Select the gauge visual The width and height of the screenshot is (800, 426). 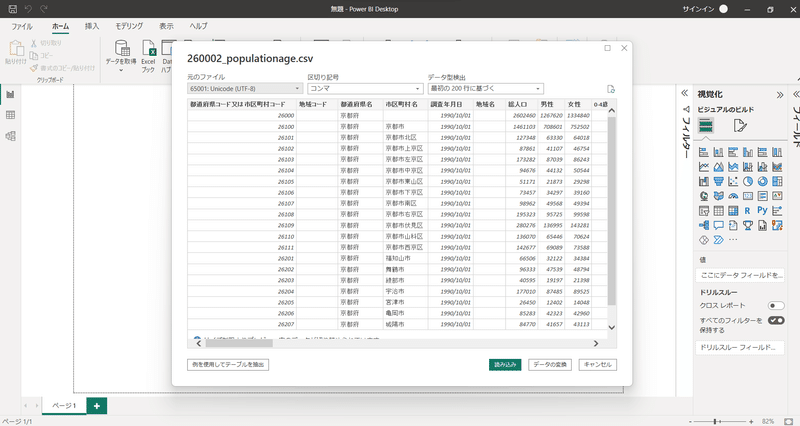point(733,196)
